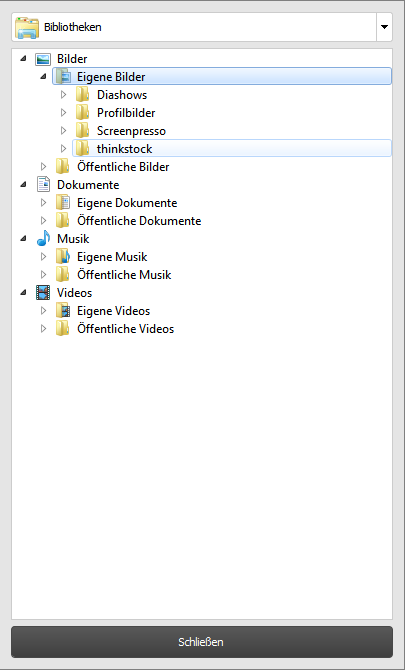Expand the Eigene Dokumente node
This screenshot has height=670, width=405.
pos(43,203)
